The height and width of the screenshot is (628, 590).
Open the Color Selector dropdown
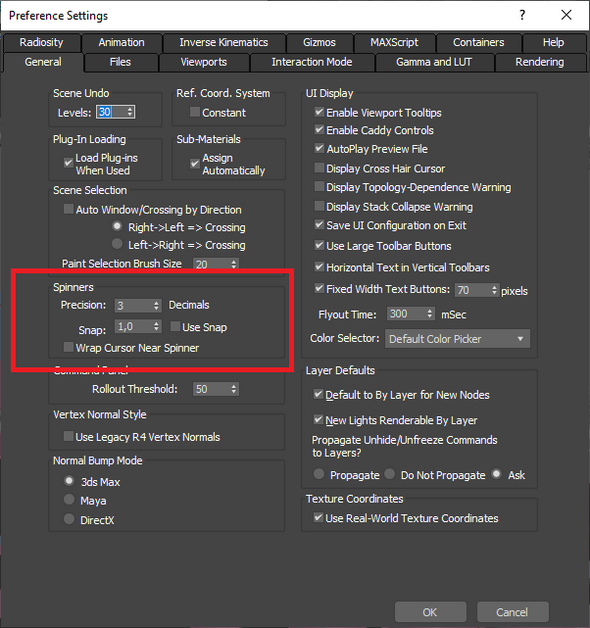point(457,339)
